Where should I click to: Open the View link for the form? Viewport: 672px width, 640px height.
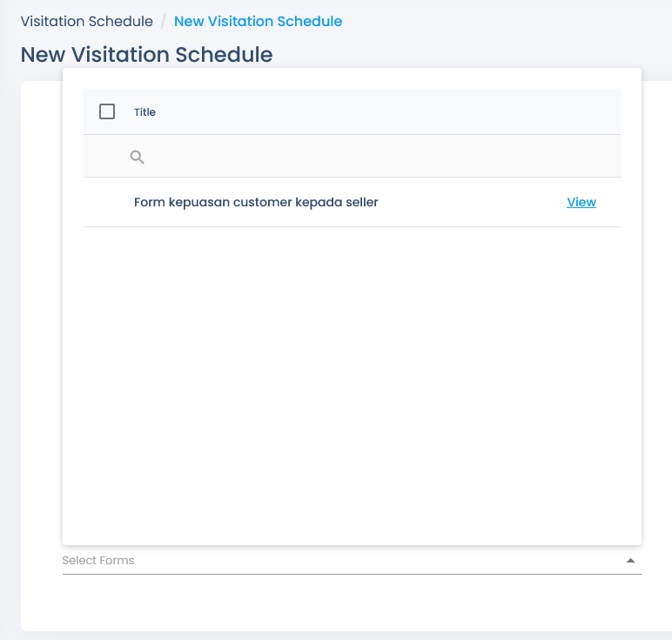[581, 202]
